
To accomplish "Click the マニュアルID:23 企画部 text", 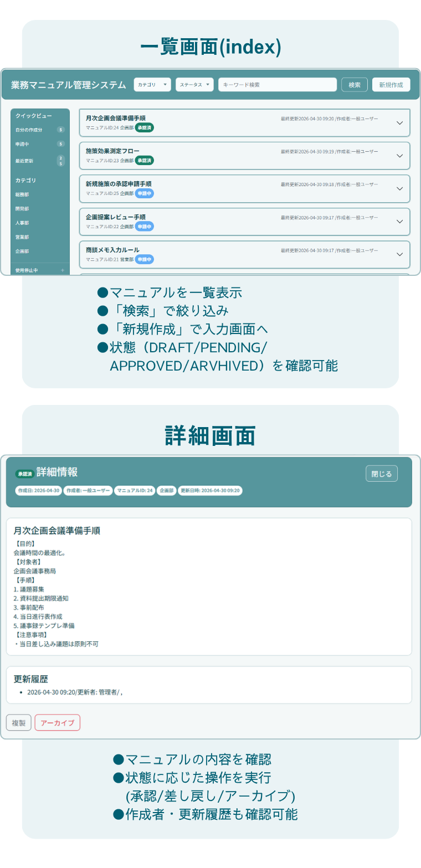I will pos(110,161).
